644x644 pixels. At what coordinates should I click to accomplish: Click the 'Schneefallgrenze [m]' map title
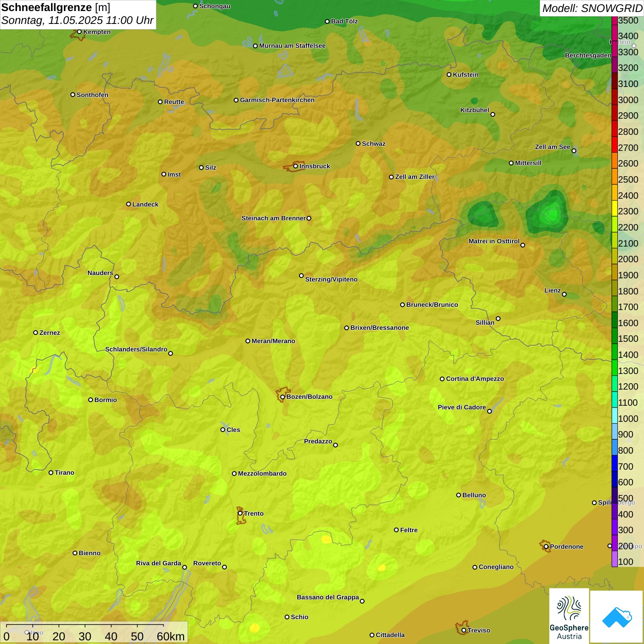pos(56,7)
